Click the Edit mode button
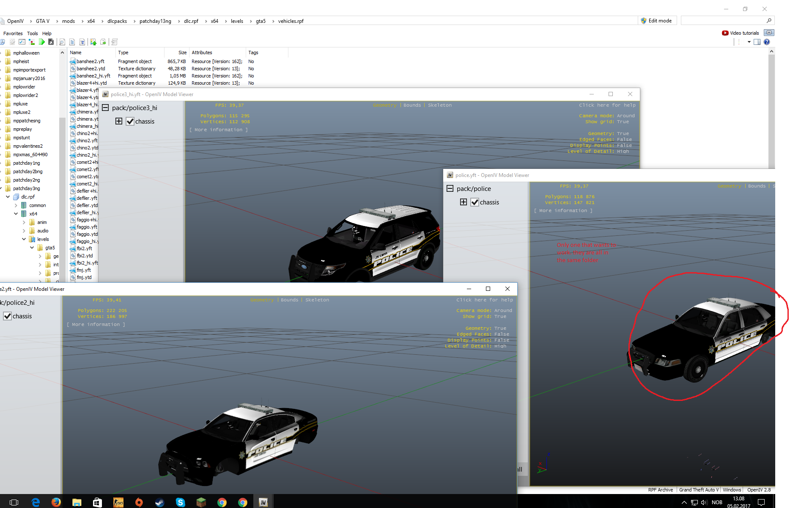The height and width of the screenshot is (508, 812). (657, 21)
